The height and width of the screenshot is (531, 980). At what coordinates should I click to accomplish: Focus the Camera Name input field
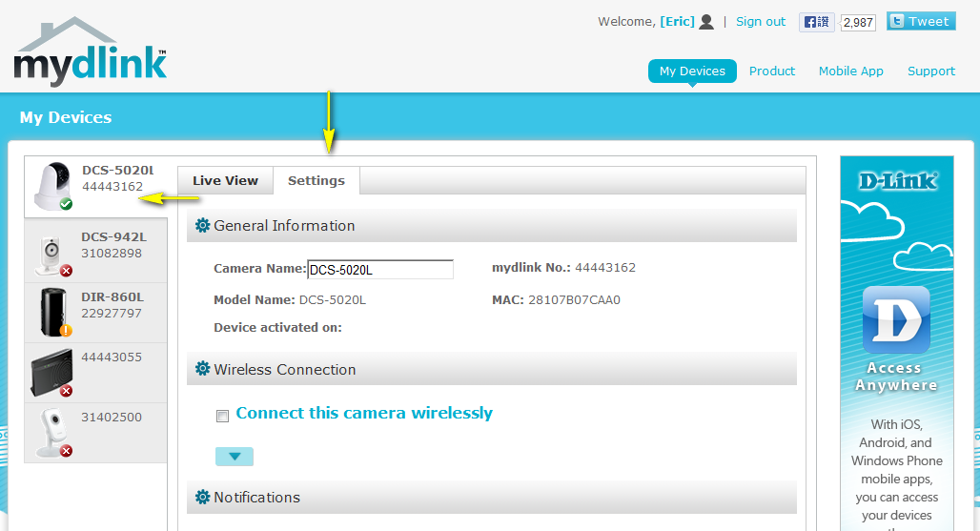click(380, 270)
